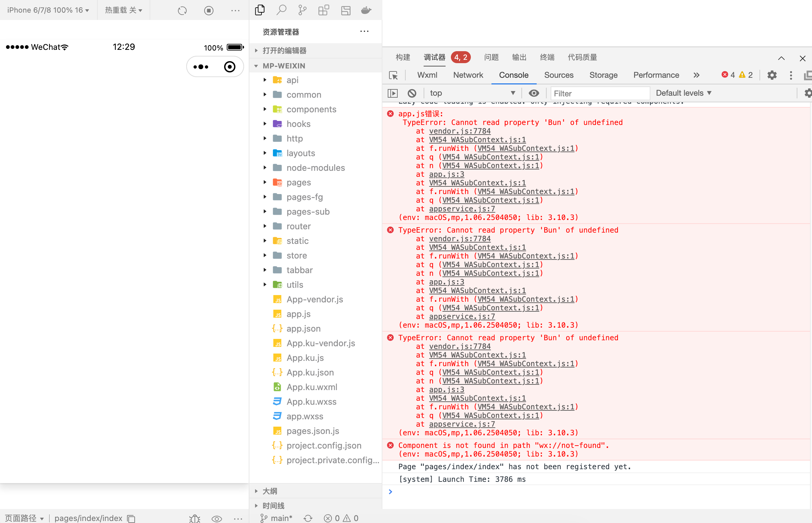The width and height of the screenshot is (812, 523).
Task: Expand the pages folder
Action: point(298,182)
